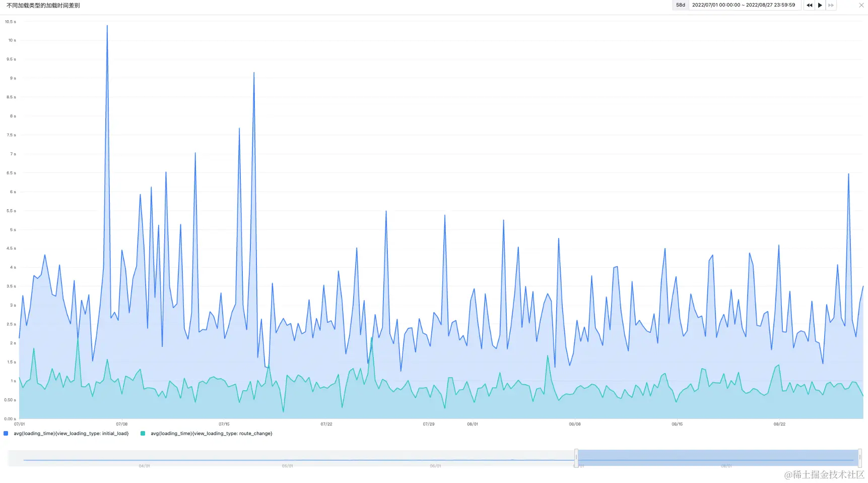Click the 0.00 s y-axis label
This screenshot has height=483, width=868.
pyautogui.click(x=10, y=418)
